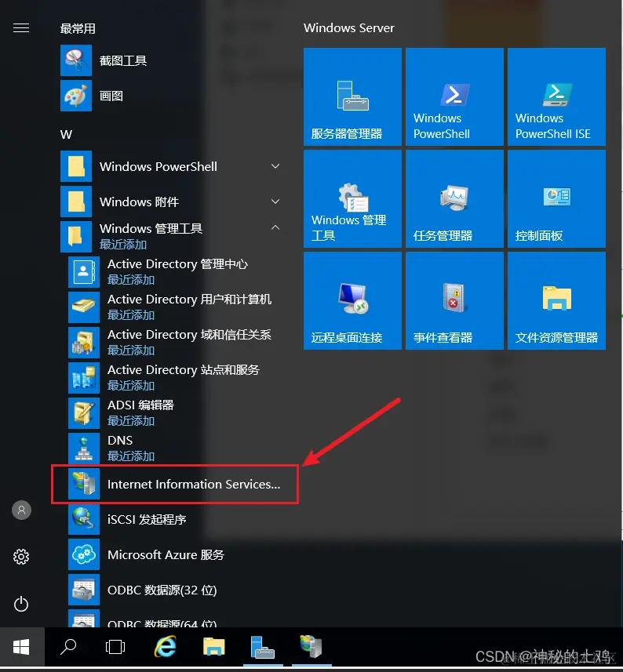Image resolution: width=623 pixels, height=672 pixels.
Task: Switch to Server Manager on taskbar
Action: [263, 647]
